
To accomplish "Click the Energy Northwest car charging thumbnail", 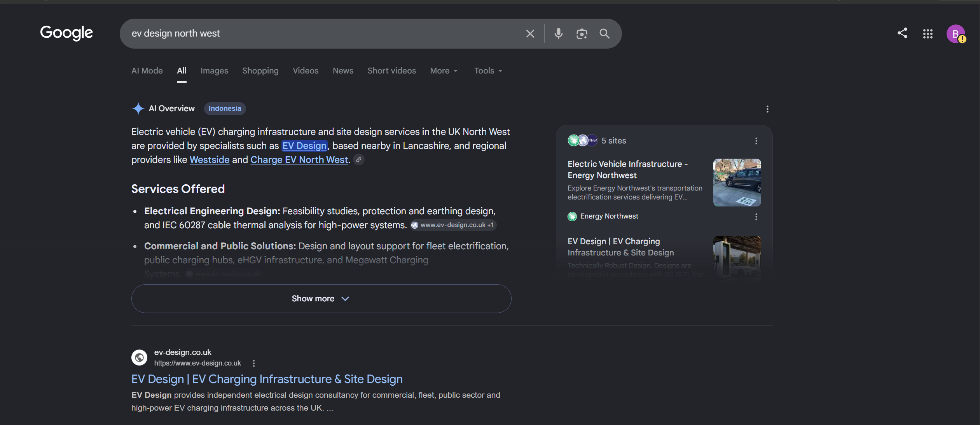I will point(737,182).
